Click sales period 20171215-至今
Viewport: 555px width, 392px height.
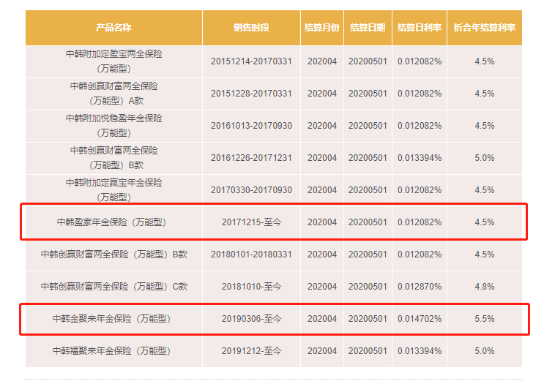coord(251,222)
